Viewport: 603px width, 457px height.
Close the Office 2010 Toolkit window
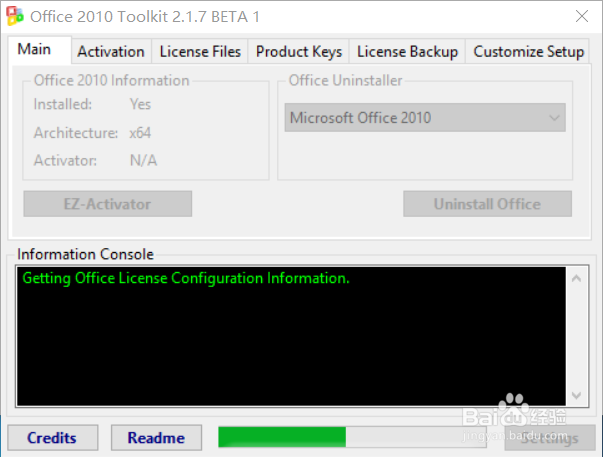pos(579,17)
